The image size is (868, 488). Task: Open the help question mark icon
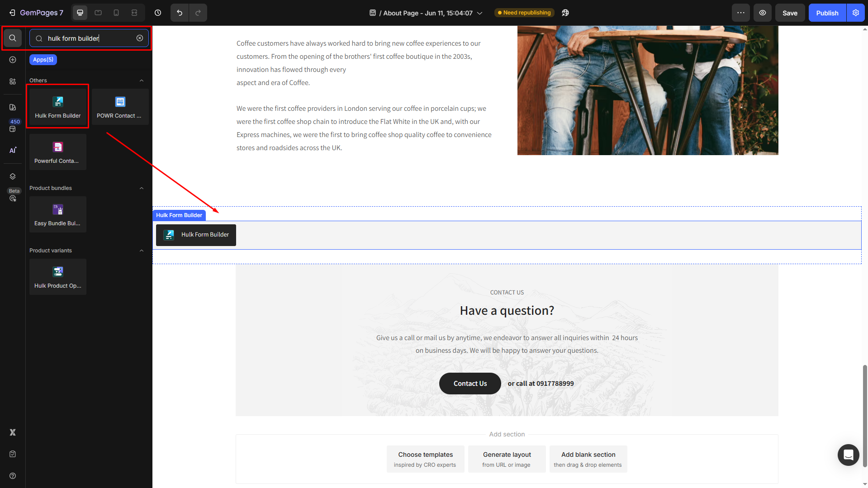[13, 476]
